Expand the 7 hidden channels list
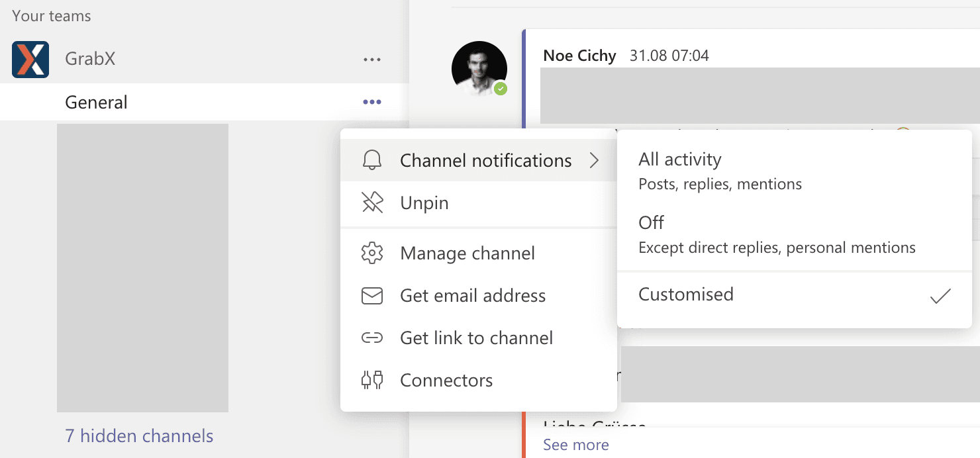The height and width of the screenshot is (458, 980). click(139, 435)
